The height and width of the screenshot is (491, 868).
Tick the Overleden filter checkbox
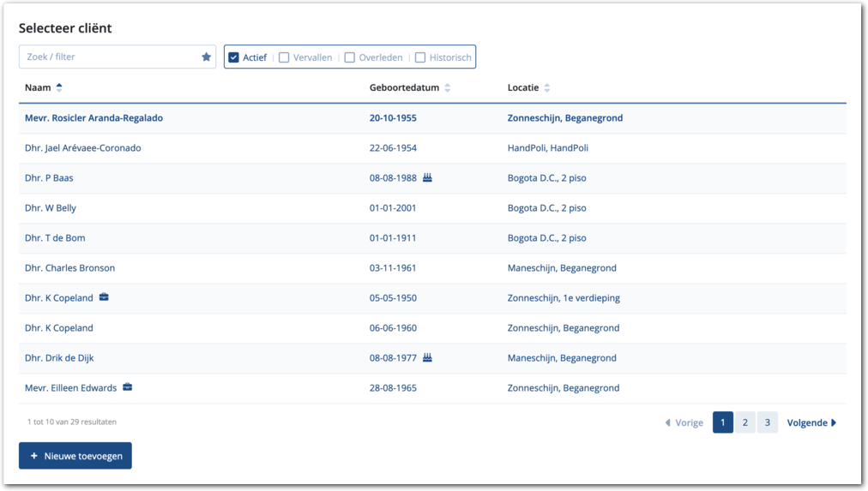click(x=349, y=58)
